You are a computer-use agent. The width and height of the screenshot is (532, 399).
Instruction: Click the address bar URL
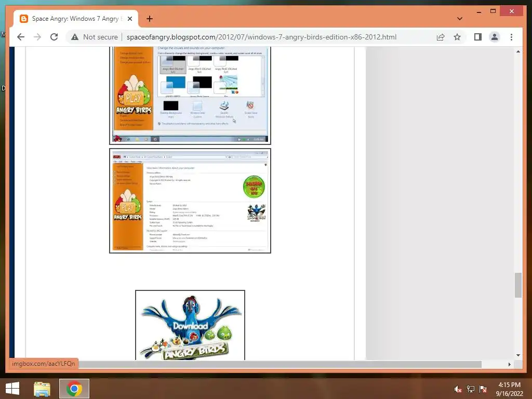(x=261, y=37)
